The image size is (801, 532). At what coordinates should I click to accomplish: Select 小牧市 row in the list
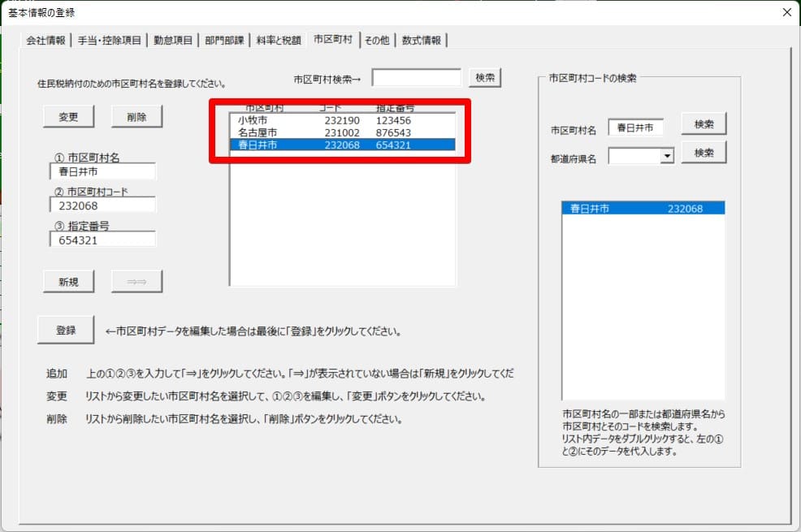tap(341, 120)
